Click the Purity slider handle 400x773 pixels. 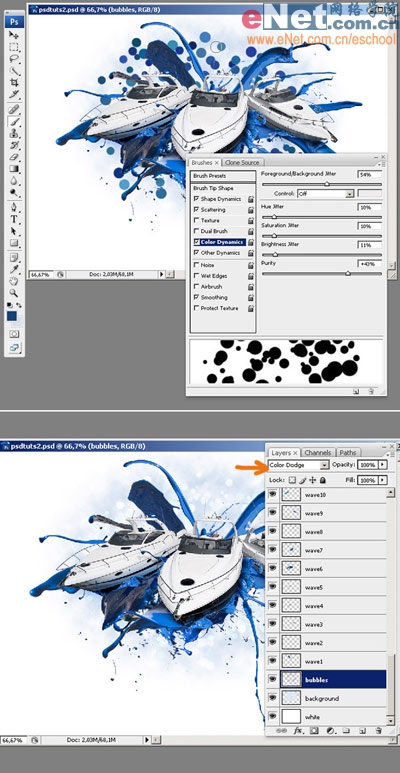point(348,273)
